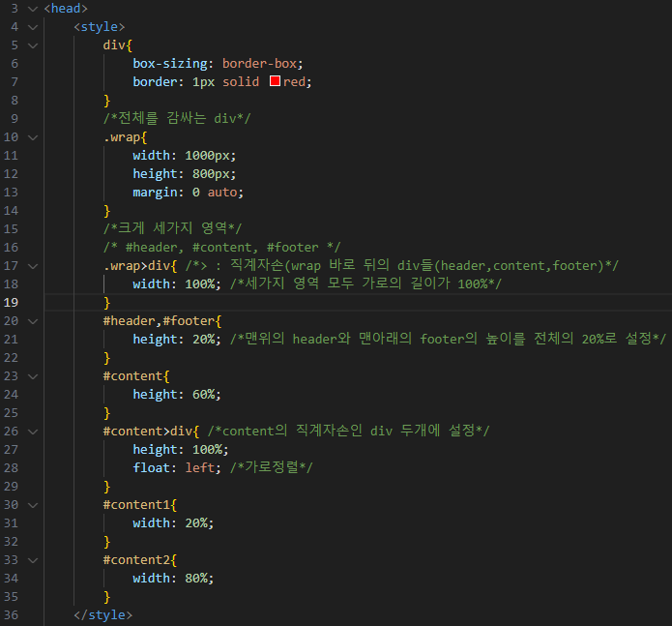Click the '#content' selector on line 23
This screenshot has width=672, height=626.
(x=132, y=376)
